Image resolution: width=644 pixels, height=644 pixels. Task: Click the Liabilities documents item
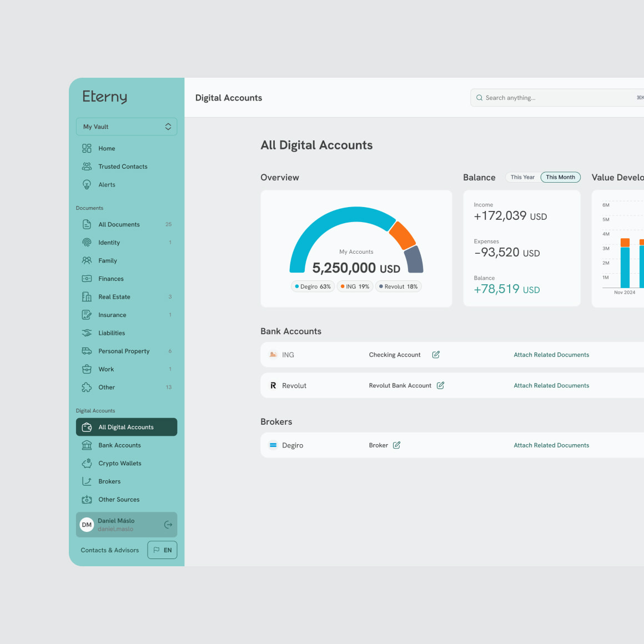point(127,333)
